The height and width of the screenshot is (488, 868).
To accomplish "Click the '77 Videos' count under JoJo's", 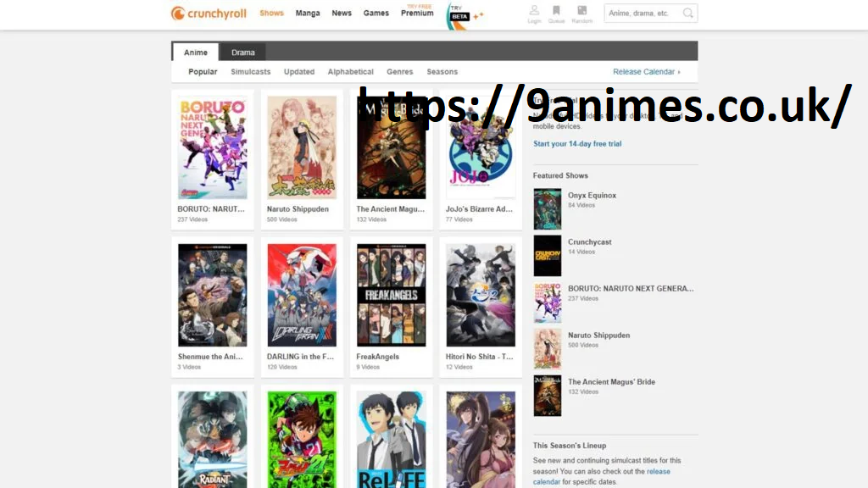I will 459,219.
